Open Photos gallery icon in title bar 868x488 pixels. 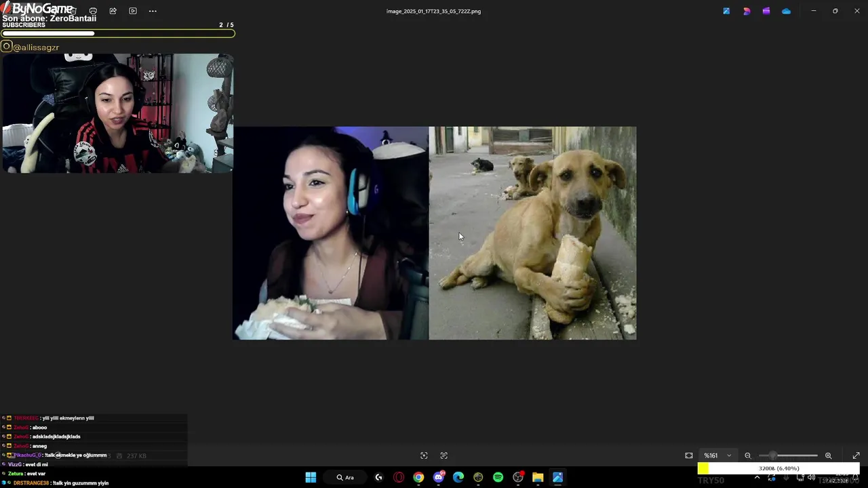(726, 11)
